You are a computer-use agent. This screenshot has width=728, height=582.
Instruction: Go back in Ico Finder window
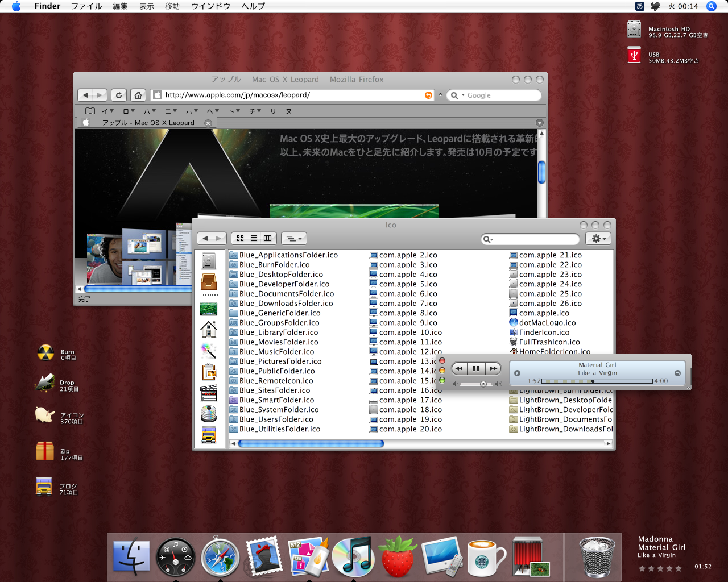205,238
